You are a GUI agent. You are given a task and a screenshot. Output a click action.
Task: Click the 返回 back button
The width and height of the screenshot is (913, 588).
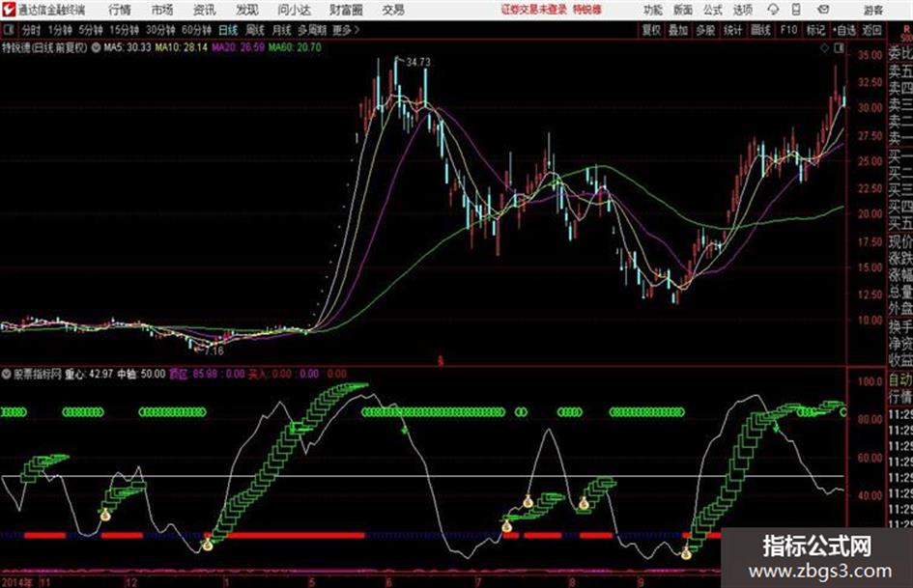[x=871, y=30]
